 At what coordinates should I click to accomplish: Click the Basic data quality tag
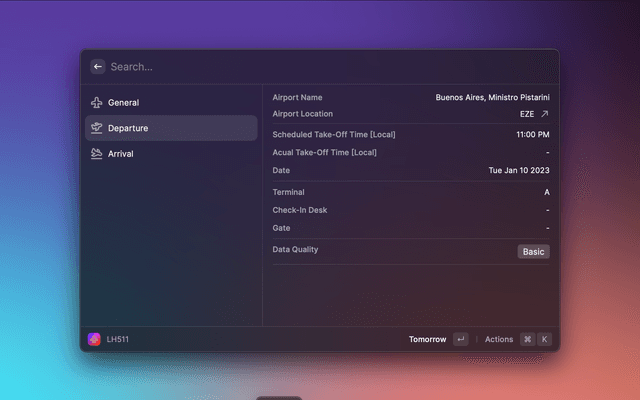tap(533, 251)
